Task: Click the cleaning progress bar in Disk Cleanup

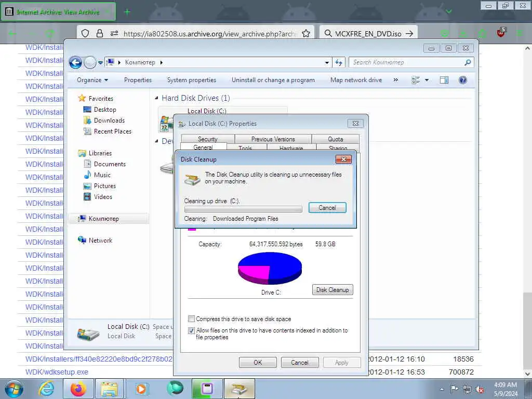Action: pyautogui.click(x=243, y=209)
